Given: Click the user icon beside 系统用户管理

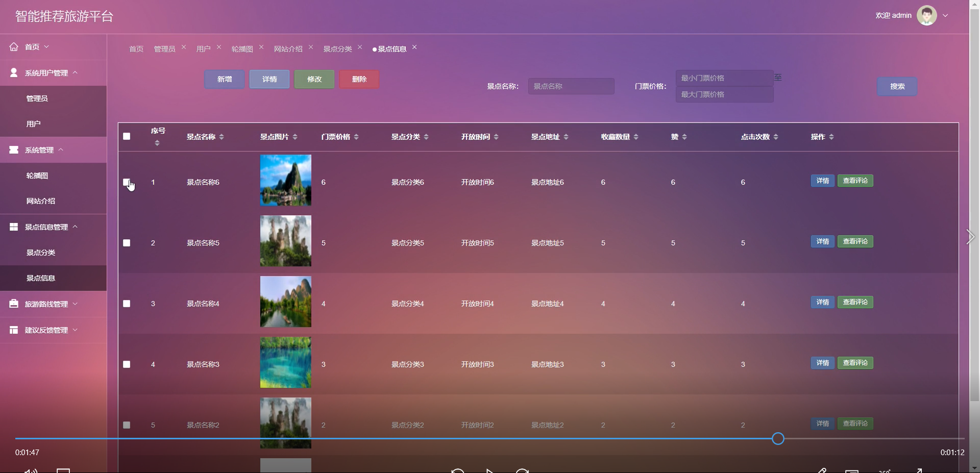Looking at the screenshot, I should click(x=14, y=73).
